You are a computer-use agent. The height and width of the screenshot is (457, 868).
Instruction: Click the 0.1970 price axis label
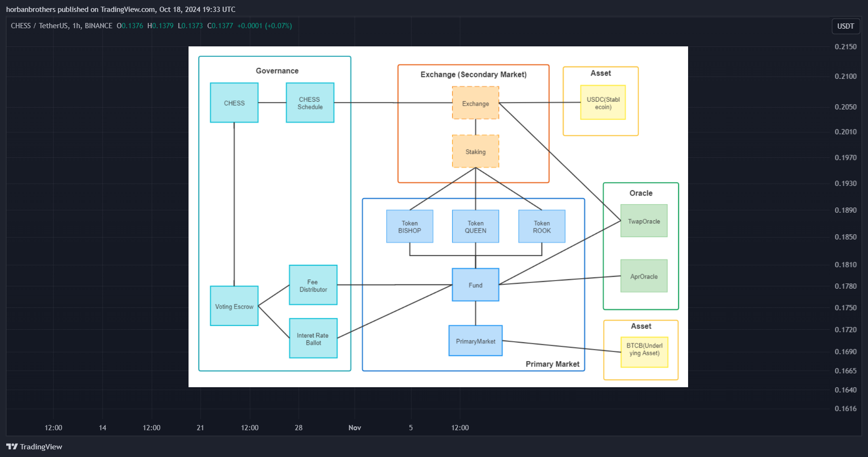(846, 158)
